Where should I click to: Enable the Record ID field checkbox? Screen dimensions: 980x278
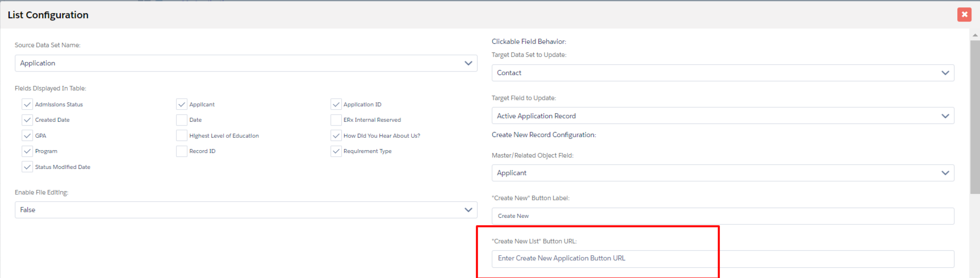click(182, 151)
